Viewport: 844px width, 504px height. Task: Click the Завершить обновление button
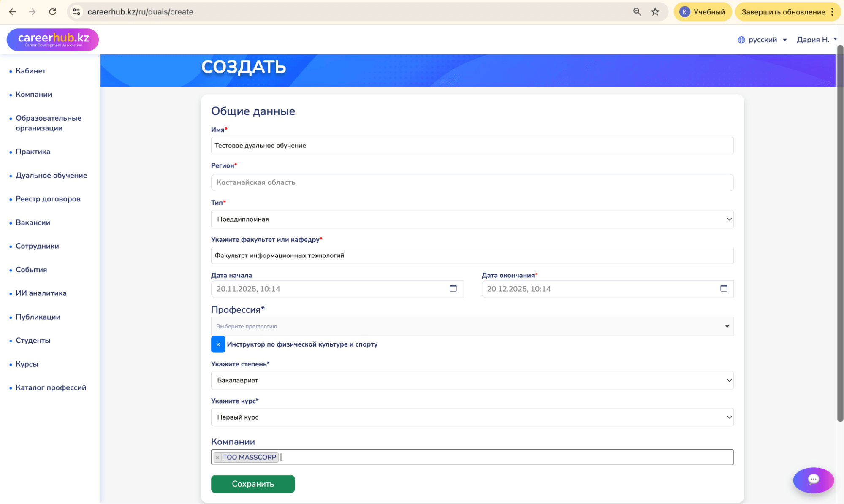(x=783, y=12)
